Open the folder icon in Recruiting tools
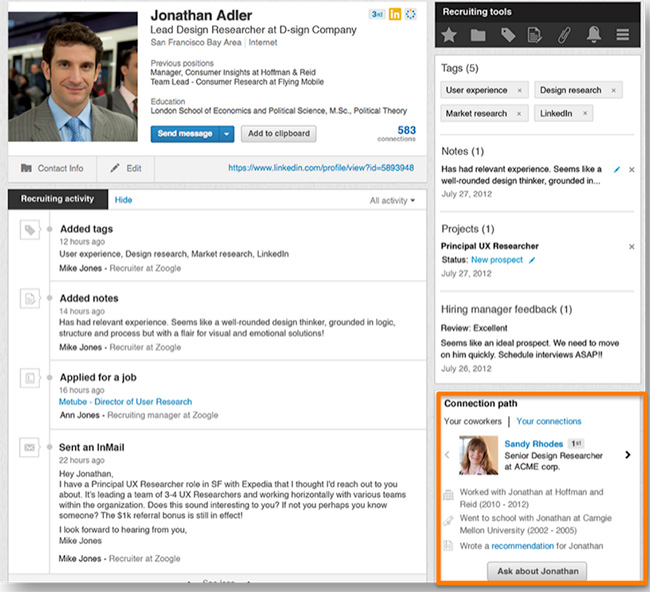Screen dimensions: 650x592 [x=478, y=36]
